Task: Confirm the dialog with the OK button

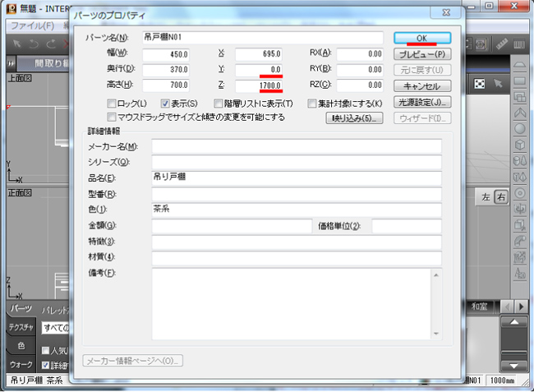Action: point(421,38)
